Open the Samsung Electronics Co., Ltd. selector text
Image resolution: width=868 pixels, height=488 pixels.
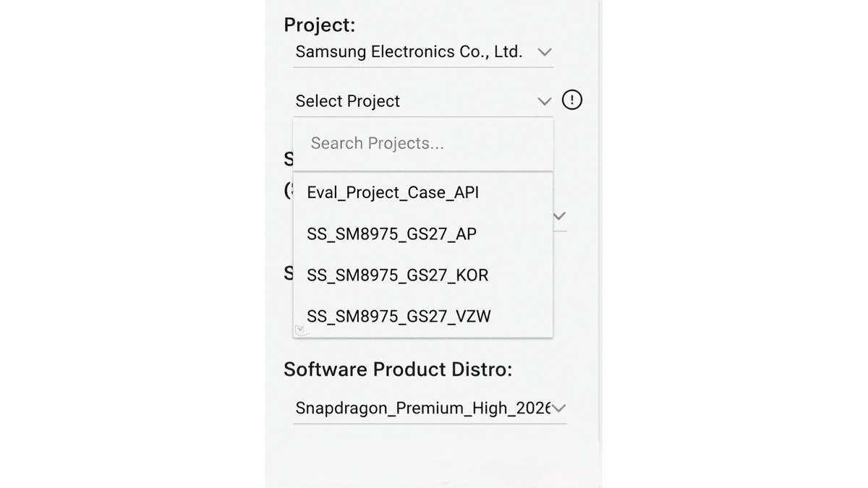(409, 52)
